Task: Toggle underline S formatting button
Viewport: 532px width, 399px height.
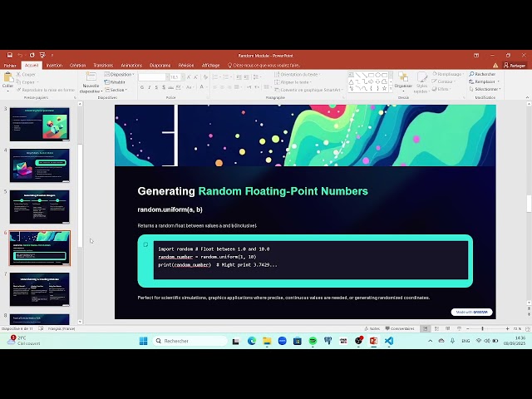Action: pos(156,87)
